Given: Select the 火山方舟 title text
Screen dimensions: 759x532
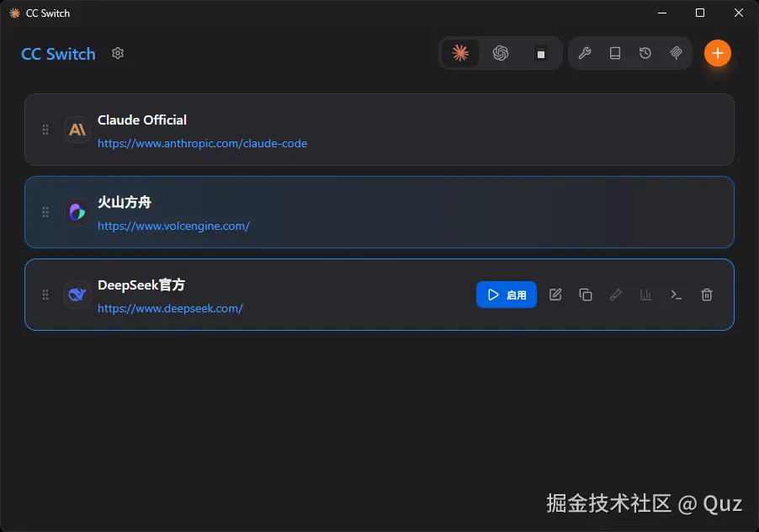Looking at the screenshot, I should pos(125,202).
